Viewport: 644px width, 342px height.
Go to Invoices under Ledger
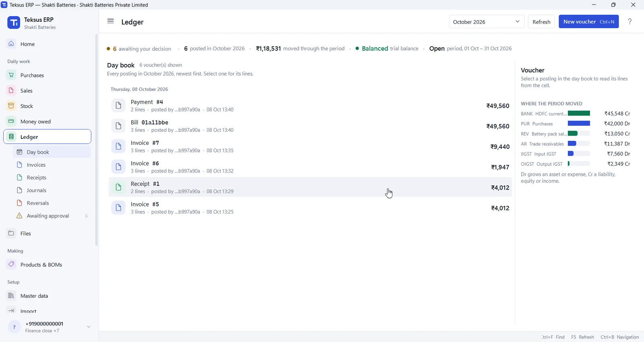52,165
